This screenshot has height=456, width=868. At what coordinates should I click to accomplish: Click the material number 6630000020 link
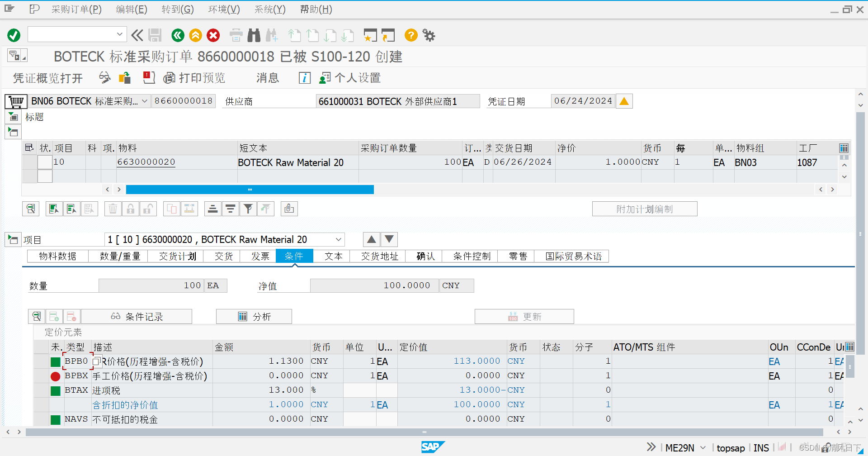tap(146, 162)
